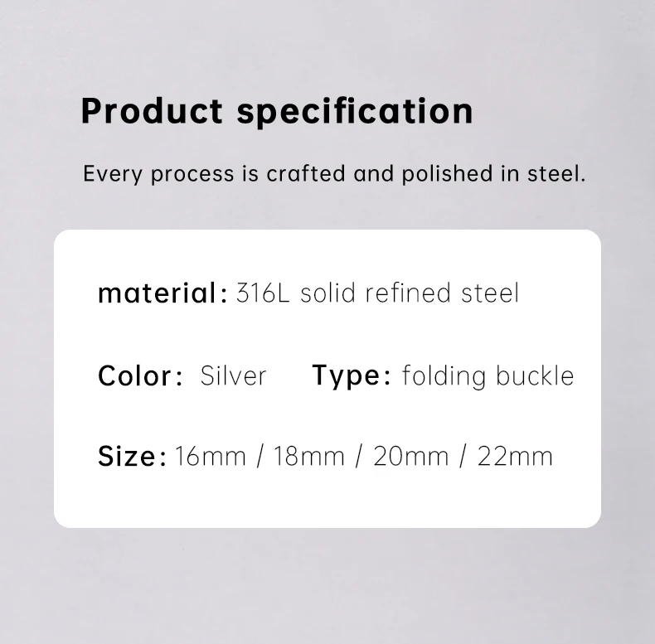
Task: Click the subtitle sentence about crafted steel
Action: click(334, 175)
